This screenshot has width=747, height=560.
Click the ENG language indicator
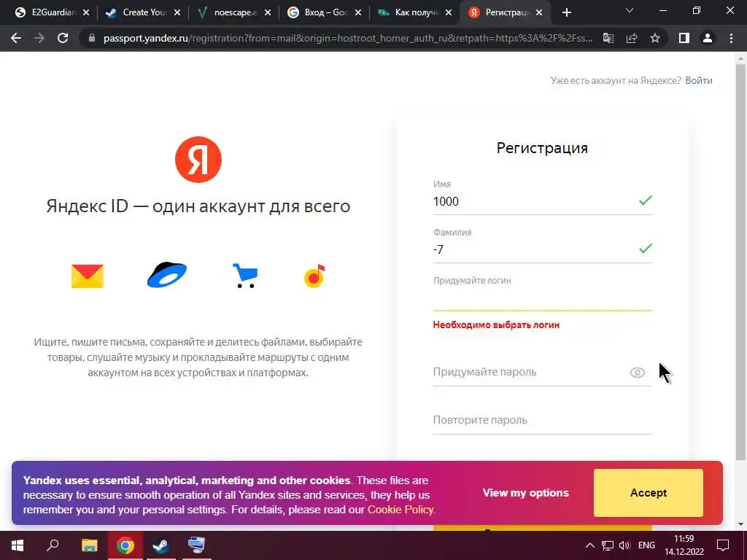point(646,545)
